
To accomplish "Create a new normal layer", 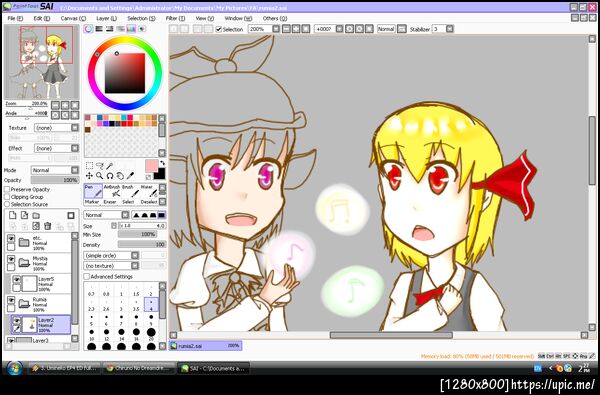I will (x=13, y=215).
